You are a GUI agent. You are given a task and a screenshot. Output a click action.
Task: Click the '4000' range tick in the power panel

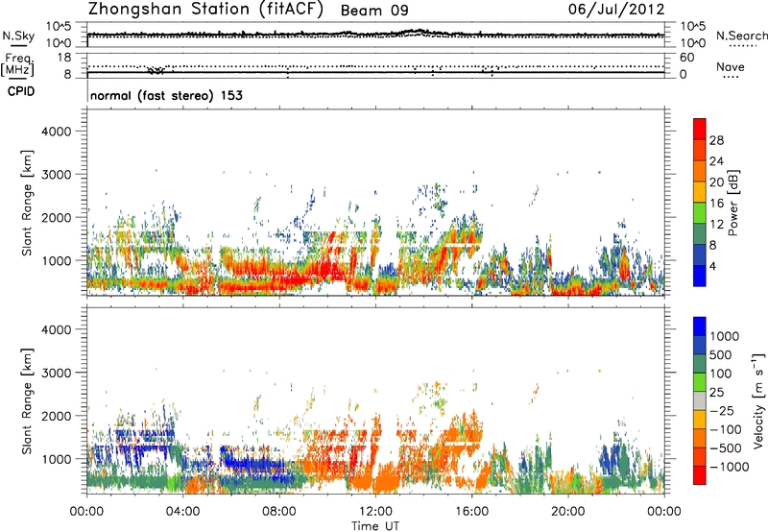coord(56,132)
